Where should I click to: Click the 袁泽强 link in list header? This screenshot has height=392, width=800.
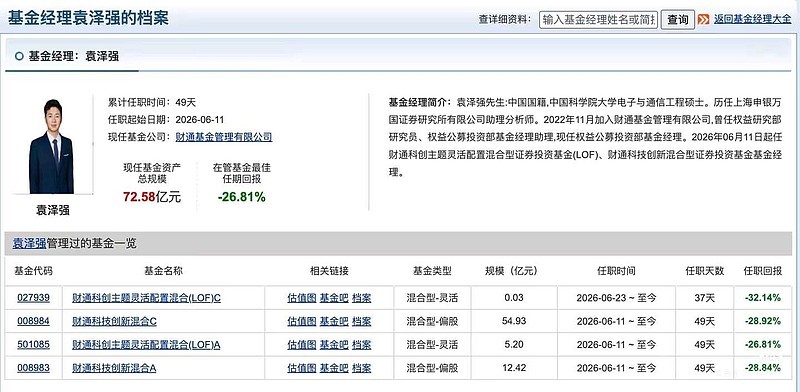point(30,243)
